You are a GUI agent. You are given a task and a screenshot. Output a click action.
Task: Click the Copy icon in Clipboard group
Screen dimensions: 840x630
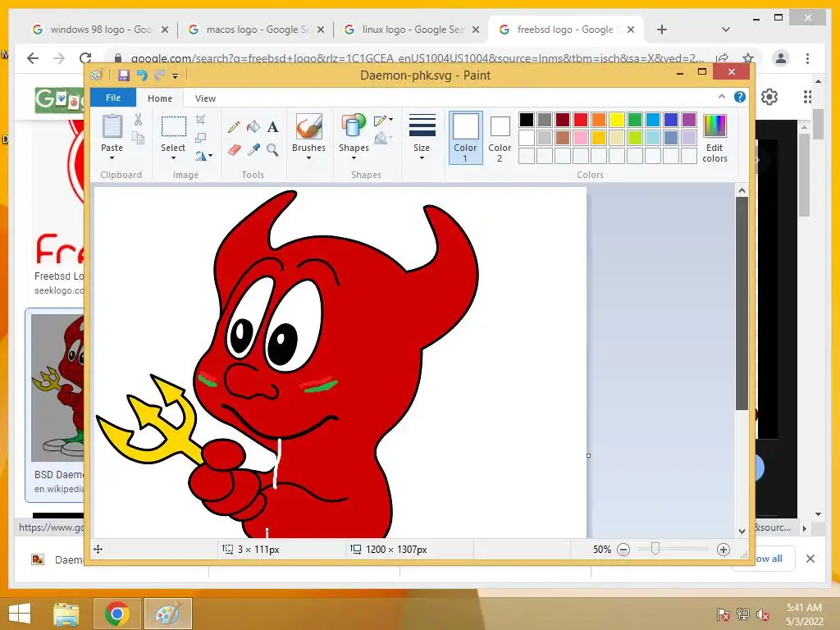pos(138,138)
